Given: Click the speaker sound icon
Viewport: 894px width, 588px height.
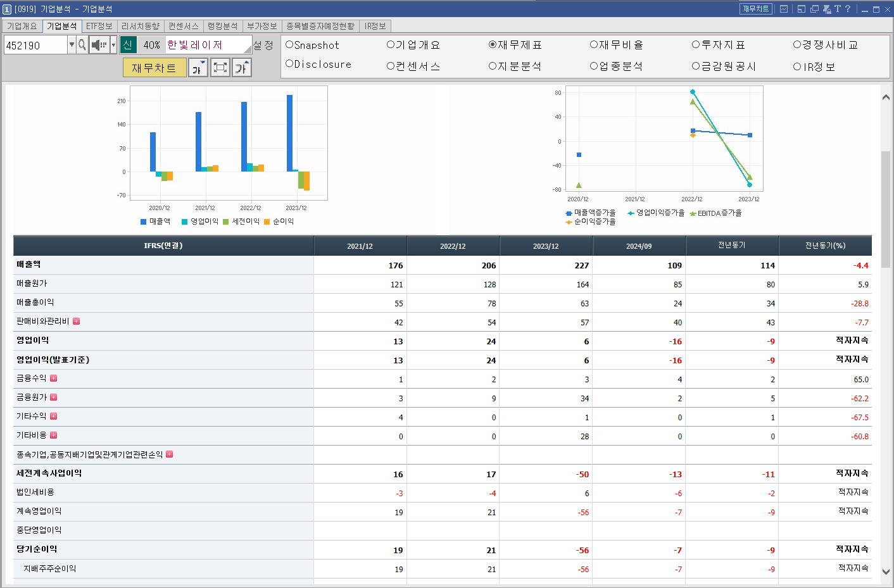Looking at the screenshot, I should 99,45.
